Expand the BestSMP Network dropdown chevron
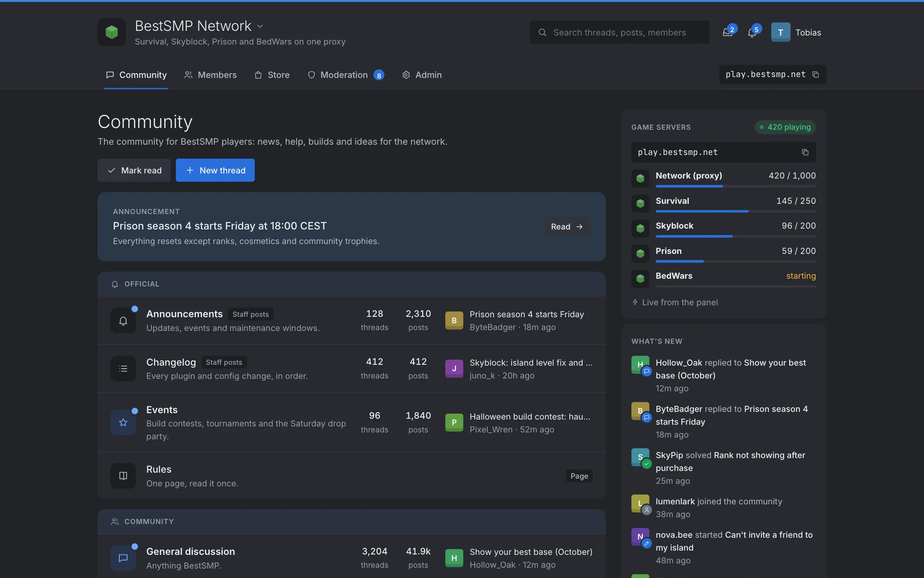924x578 pixels. 260,26
